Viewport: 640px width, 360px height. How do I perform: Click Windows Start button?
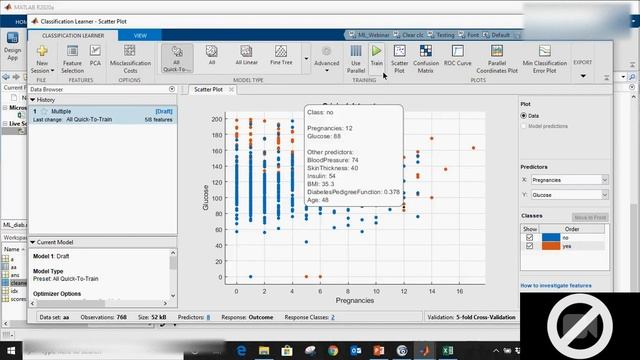tap(11, 351)
